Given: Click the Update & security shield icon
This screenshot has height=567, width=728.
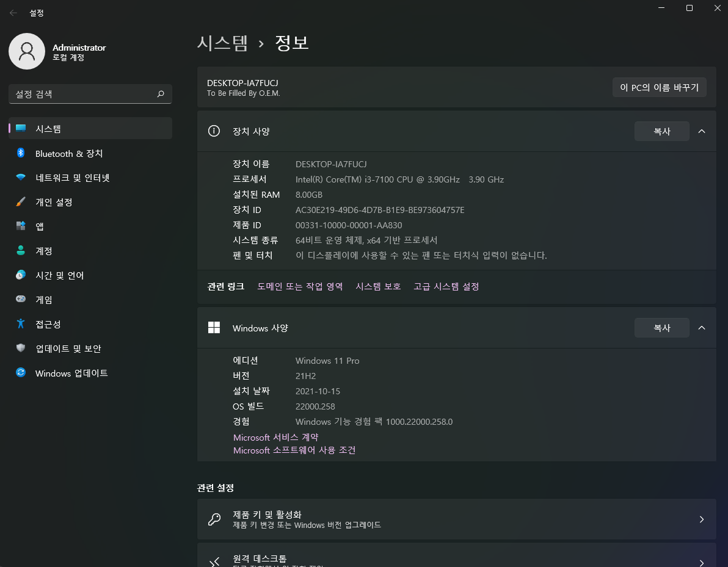Looking at the screenshot, I should (x=21, y=348).
